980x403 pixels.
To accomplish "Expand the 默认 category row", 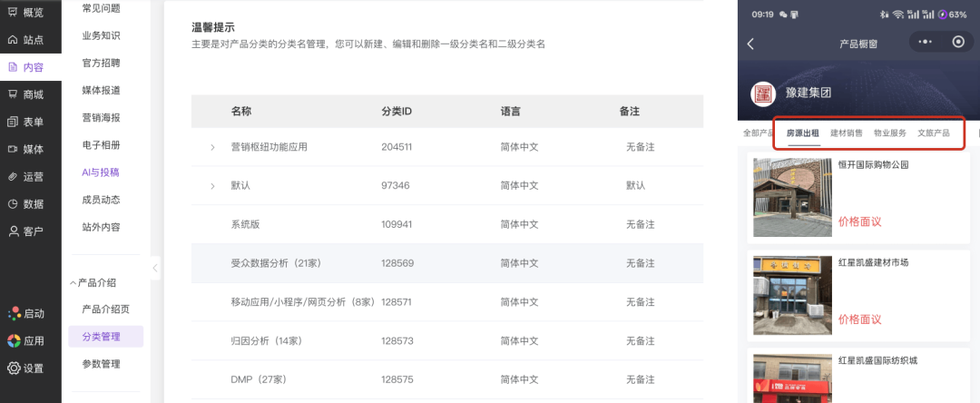I will (x=212, y=186).
